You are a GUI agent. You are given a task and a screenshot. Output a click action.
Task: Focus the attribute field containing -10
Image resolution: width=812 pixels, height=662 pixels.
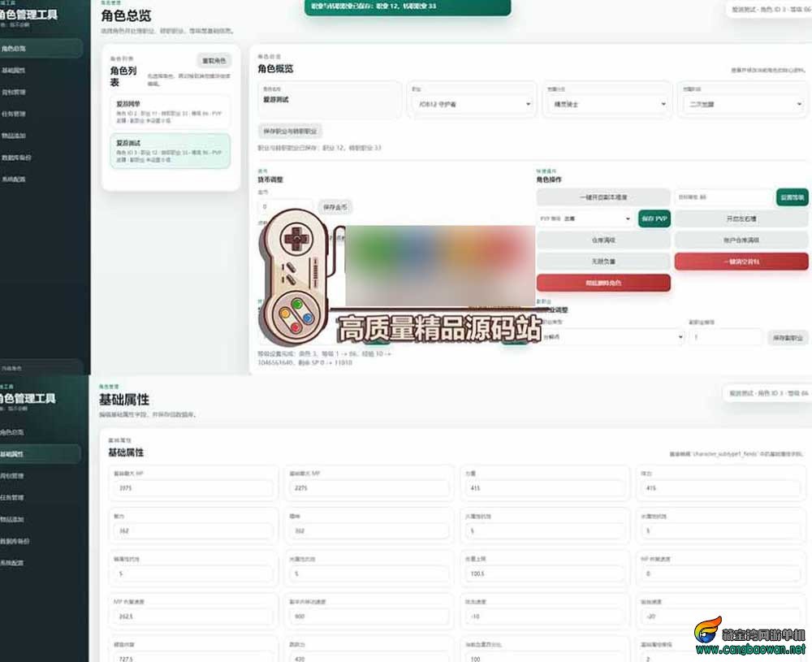pyautogui.click(x=544, y=617)
